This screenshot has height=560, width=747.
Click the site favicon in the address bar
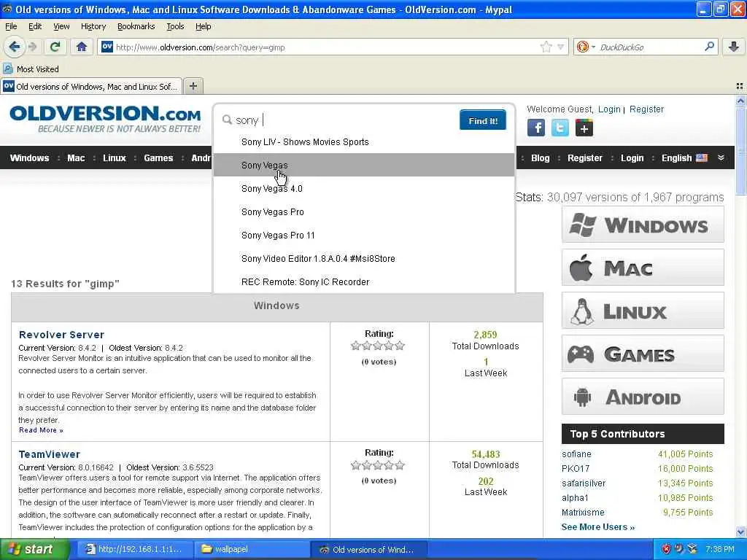107,47
